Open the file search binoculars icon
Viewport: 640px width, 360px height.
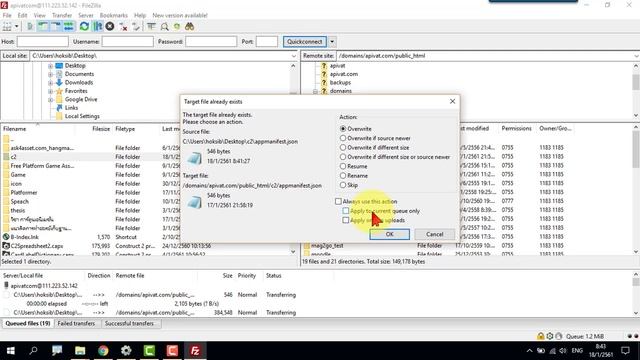(x=189, y=27)
